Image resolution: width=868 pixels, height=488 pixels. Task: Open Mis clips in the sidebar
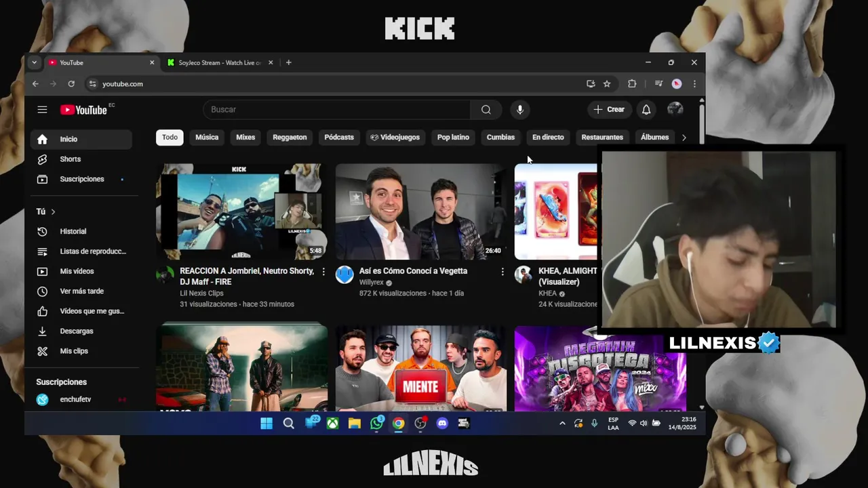(81, 351)
